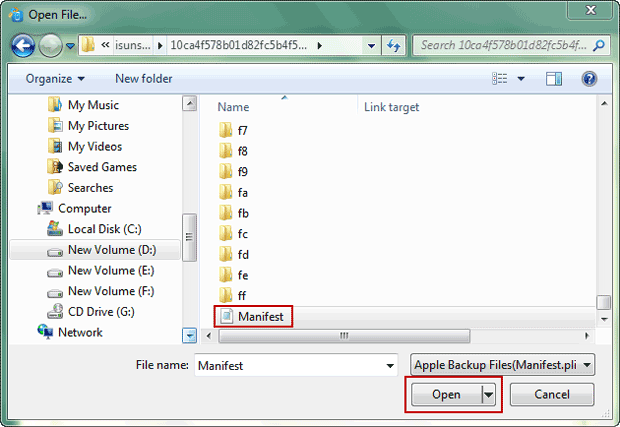Sort by the Link target column header
This screenshot has width=620, height=427.
coord(391,107)
